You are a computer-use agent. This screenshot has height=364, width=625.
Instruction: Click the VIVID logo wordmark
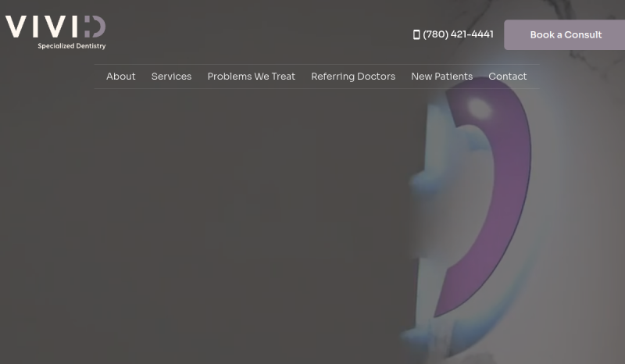55,27
